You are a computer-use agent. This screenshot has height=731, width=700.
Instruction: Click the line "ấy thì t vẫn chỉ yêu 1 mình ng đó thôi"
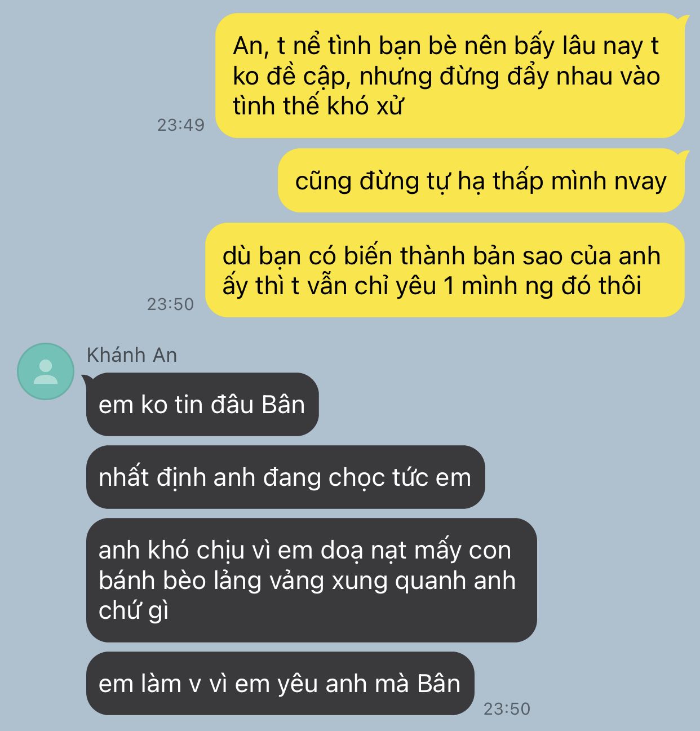pos(432,286)
